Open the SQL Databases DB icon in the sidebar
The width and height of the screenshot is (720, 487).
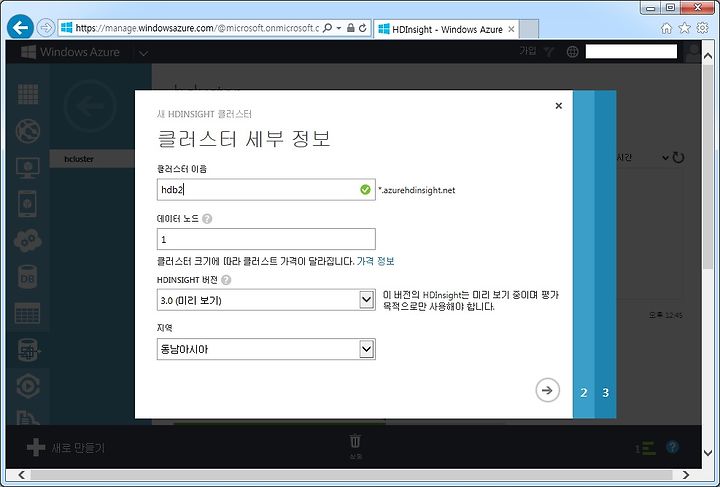[x=28, y=277]
